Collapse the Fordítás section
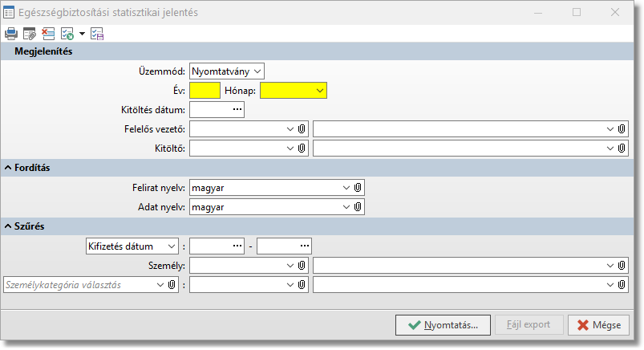The image size is (644, 350). [x=8, y=167]
